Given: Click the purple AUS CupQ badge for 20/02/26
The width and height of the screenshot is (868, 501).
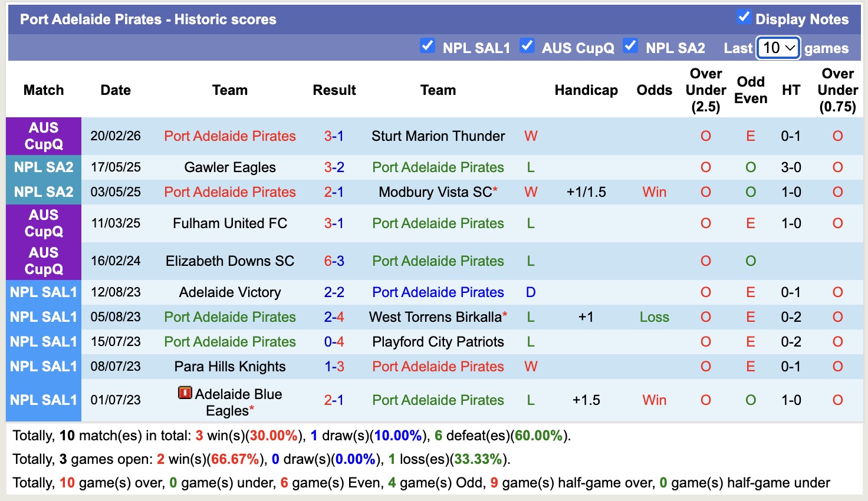Looking at the screenshot, I should point(43,136).
